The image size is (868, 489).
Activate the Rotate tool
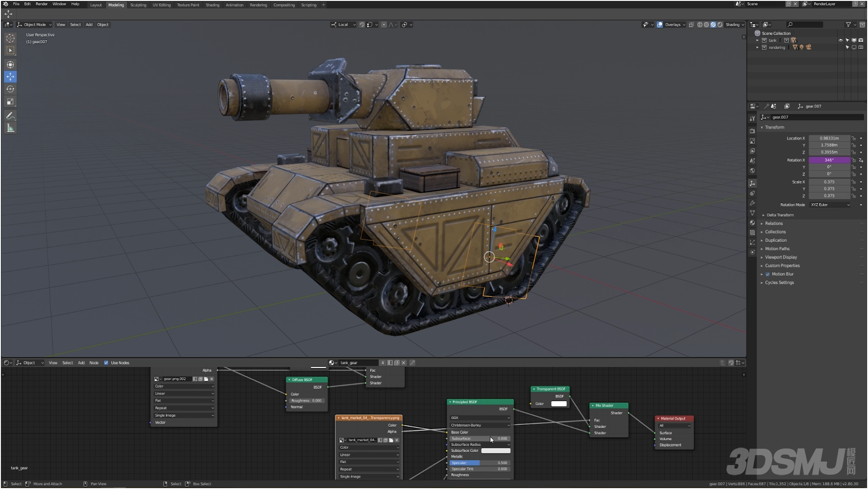10,89
